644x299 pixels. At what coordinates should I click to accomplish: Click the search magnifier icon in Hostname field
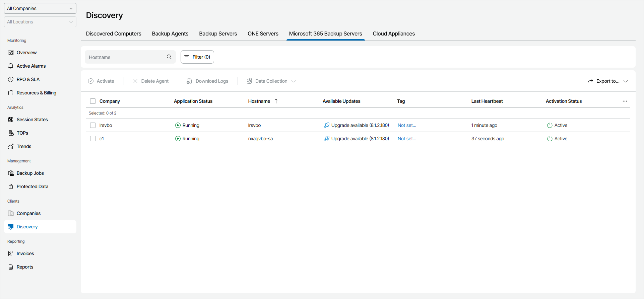(x=169, y=57)
